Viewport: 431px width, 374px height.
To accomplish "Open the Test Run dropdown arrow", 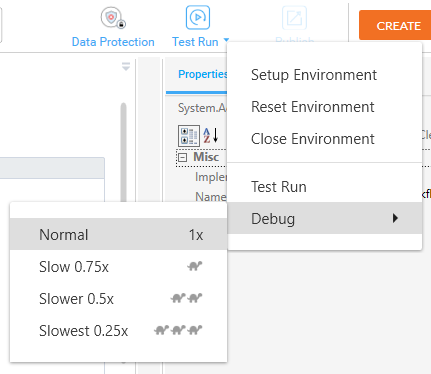I will (226, 41).
